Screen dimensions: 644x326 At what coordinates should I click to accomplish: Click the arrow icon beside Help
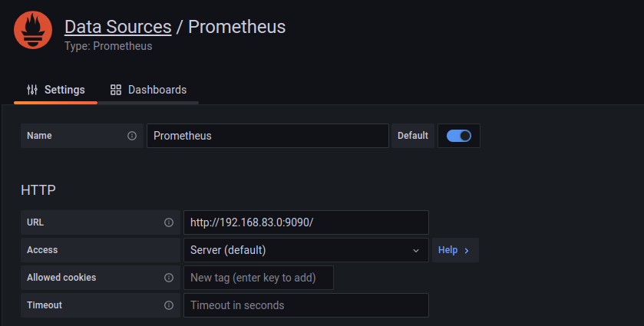point(467,251)
